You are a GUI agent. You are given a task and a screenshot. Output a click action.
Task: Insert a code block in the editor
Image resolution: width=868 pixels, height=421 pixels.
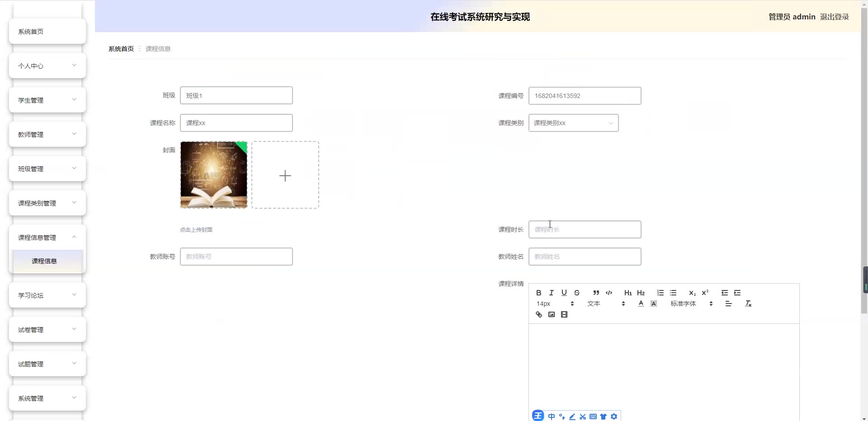point(609,293)
